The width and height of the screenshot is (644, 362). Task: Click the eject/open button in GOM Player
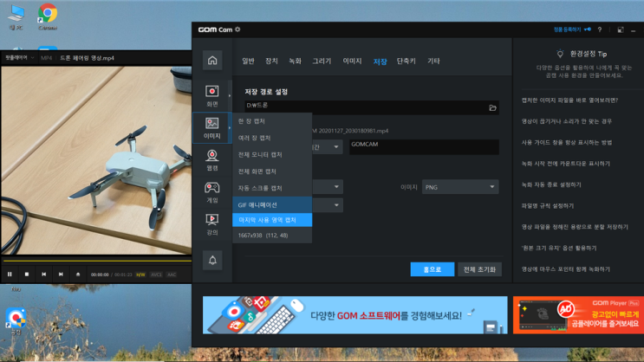coord(78,275)
